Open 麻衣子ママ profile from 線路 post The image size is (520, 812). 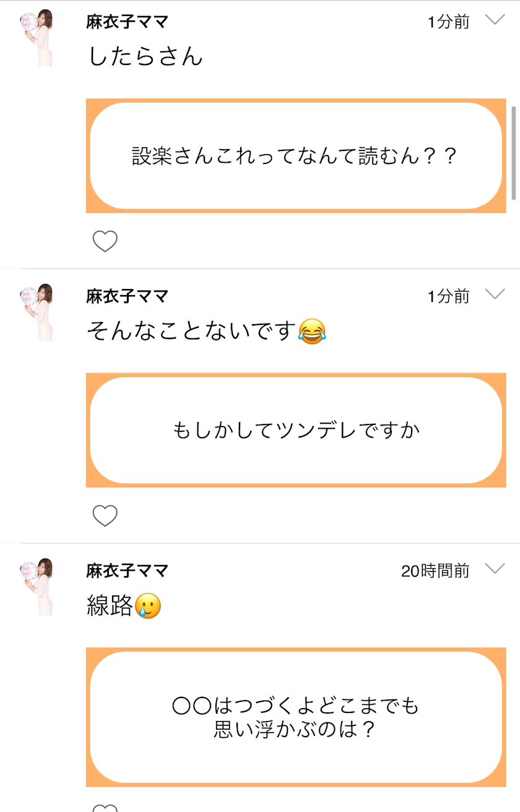[x=127, y=571]
